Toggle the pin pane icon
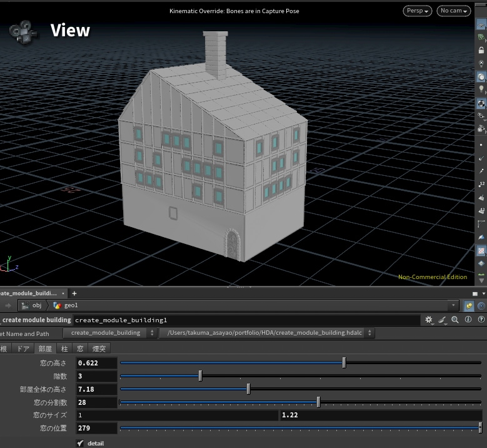Screen dimensions: 487x448 click(x=469, y=306)
